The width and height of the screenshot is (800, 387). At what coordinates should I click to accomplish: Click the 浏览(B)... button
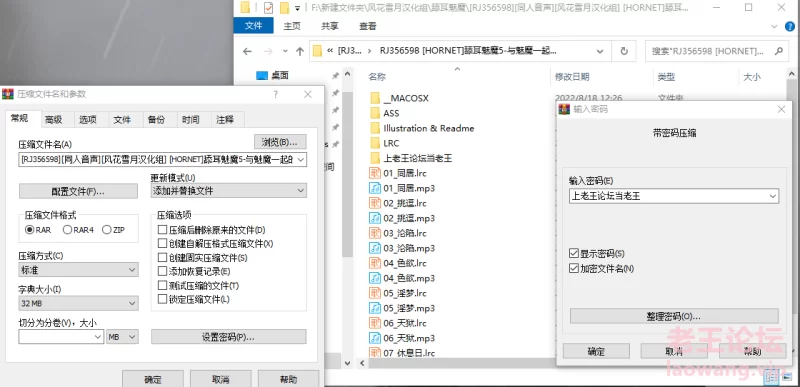pos(280,141)
